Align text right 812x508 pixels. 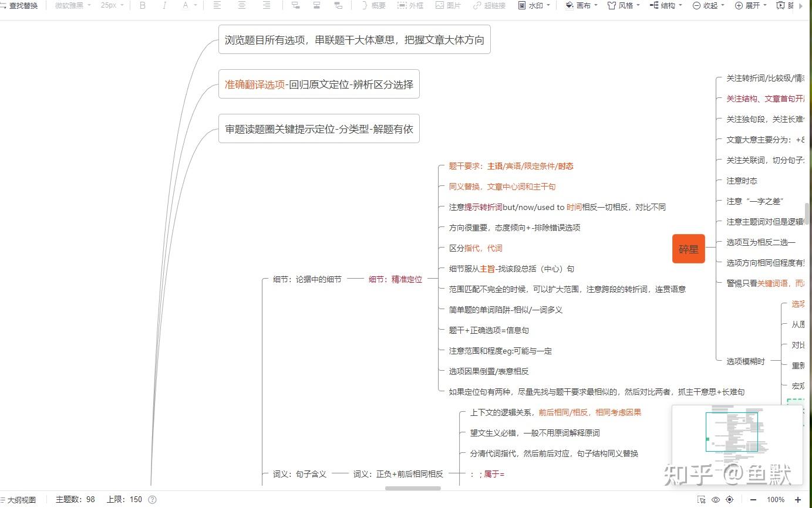click(266, 5)
